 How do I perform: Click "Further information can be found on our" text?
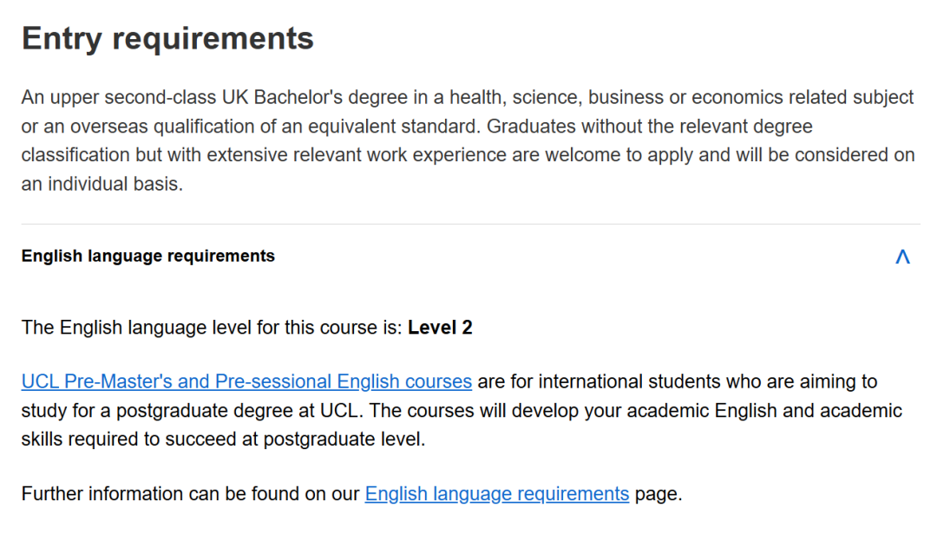190,494
